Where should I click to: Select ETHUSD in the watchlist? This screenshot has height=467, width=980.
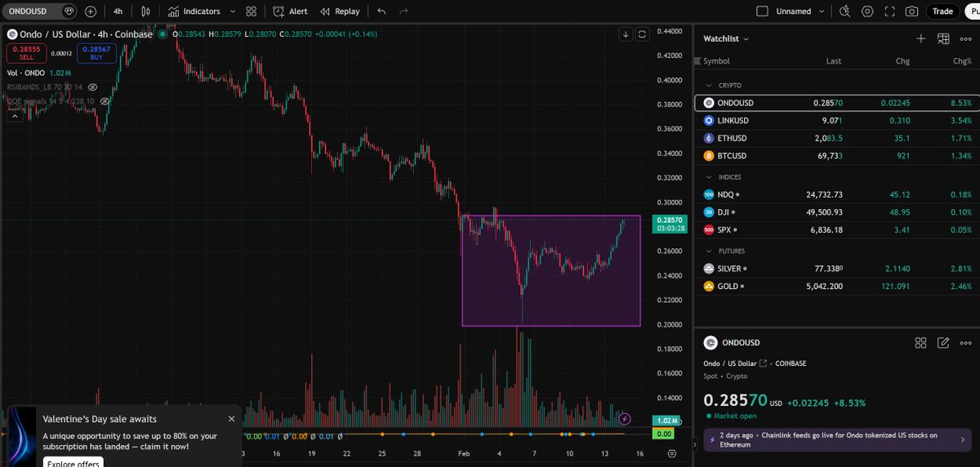click(x=836, y=138)
